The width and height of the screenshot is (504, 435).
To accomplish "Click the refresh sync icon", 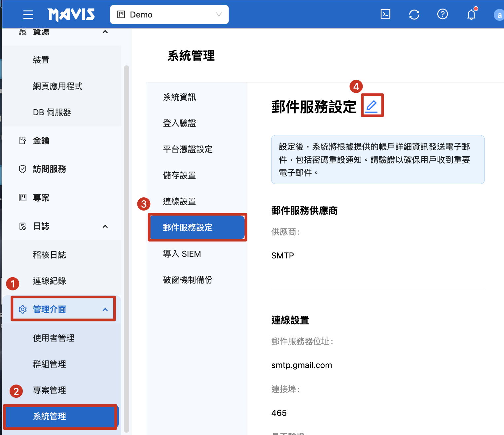I will point(414,15).
